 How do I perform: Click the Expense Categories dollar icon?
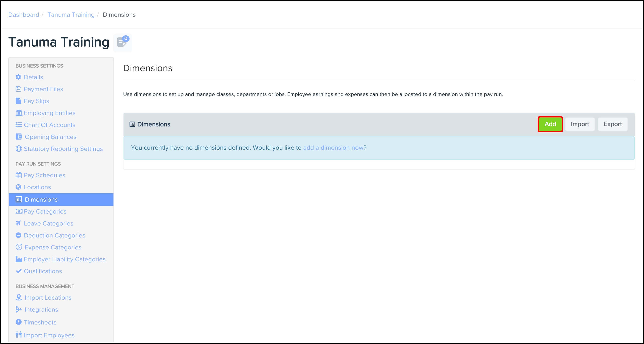(19, 247)
